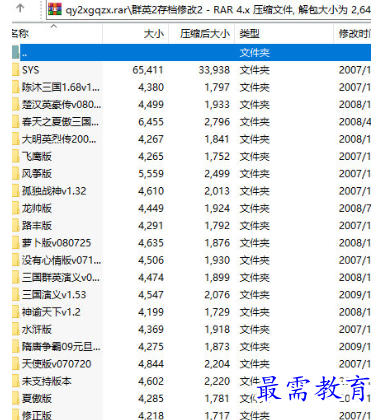Select the 孤独战神v1.32 folder name

pyautogui.click(x=54, y=191)
